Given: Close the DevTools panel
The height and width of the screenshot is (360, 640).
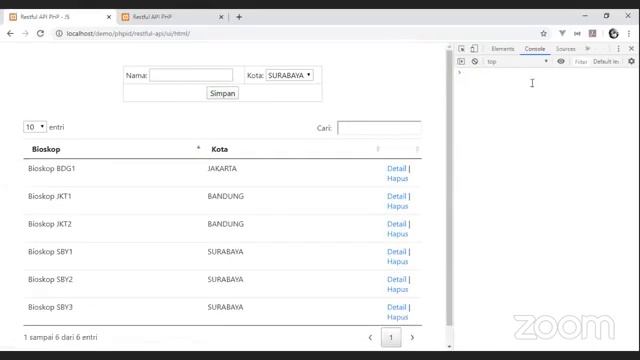Looking at the screenshot, I should (x=631, y=49).
